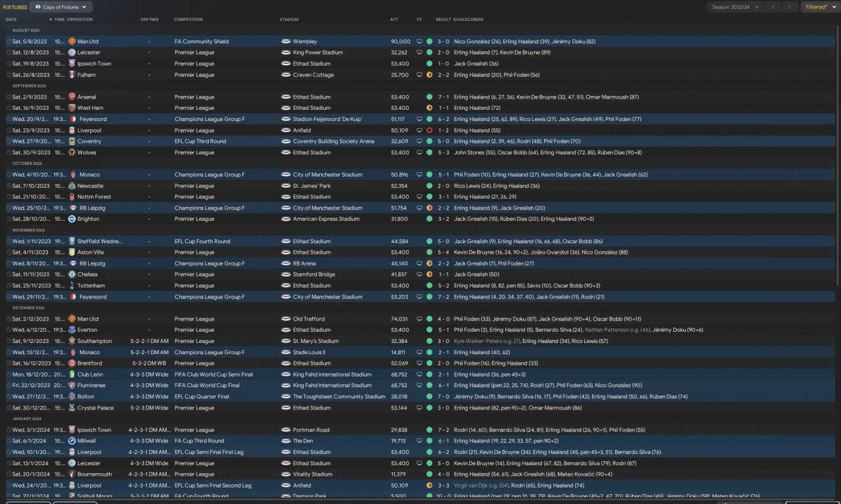Screen dimensions: 841x504
Task: Tick the selection circle for the Aston Villa fixture
Action: pos(9,252)
